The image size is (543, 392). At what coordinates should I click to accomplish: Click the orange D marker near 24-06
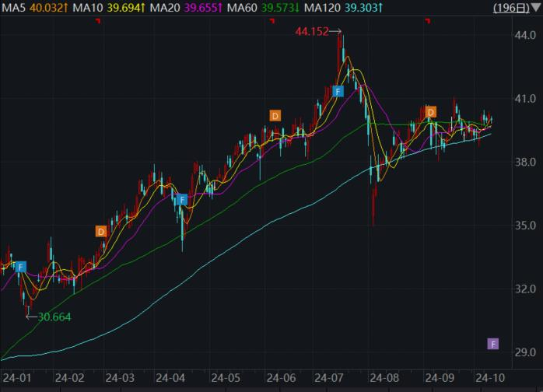[275, 116]
